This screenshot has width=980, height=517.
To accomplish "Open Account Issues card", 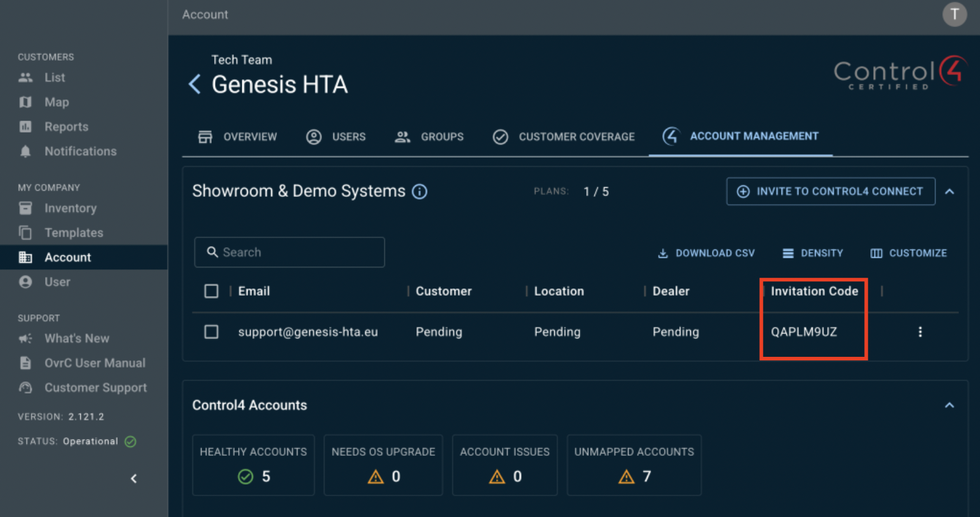I will [x=504, y=465].
